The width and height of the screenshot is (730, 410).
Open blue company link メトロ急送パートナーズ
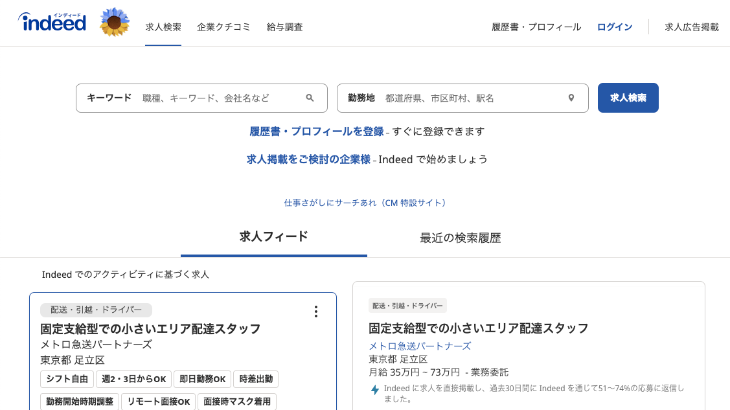click(420, 346)
